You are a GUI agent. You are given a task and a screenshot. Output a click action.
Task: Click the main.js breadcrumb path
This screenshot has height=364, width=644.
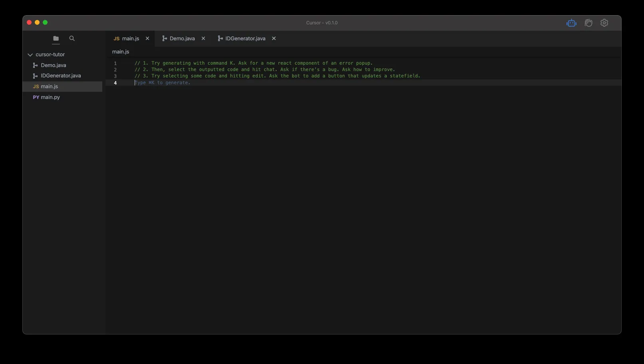click(121, 52)
